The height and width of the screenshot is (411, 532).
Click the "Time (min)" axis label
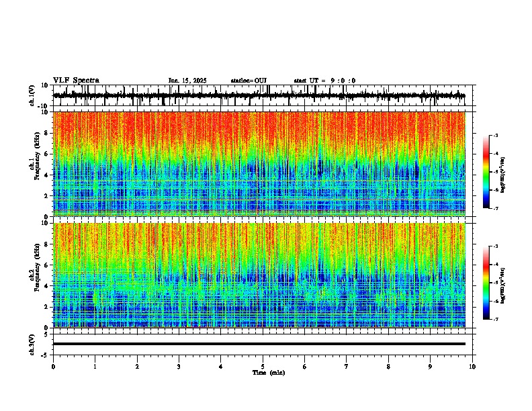pyautogui.click(x=269, y=373)
